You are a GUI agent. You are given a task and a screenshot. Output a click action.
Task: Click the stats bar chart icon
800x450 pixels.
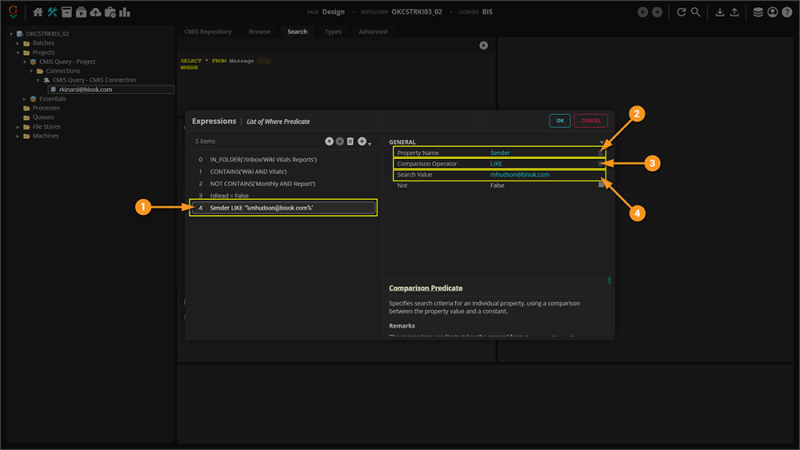coord(124,12)
